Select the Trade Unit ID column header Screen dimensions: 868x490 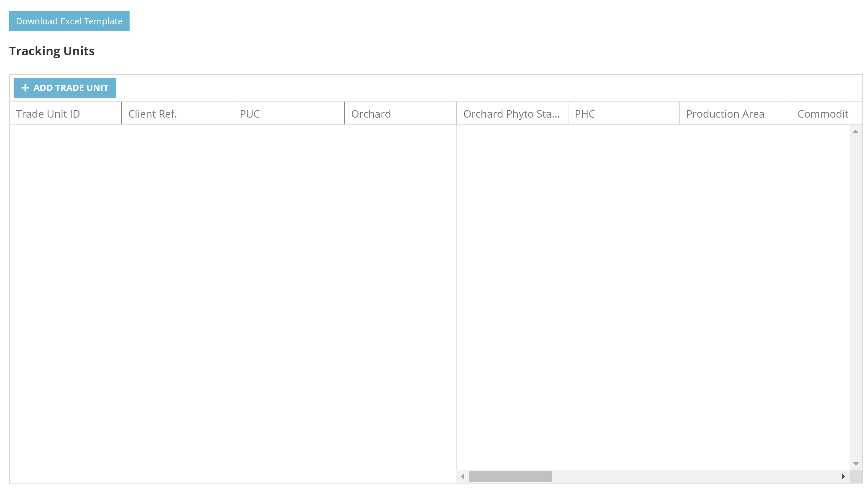pyautogui.click(x=65, y=114)
